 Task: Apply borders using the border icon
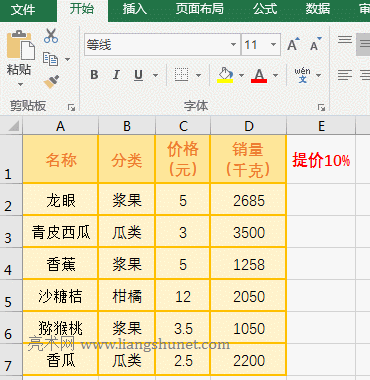(182, 75)
